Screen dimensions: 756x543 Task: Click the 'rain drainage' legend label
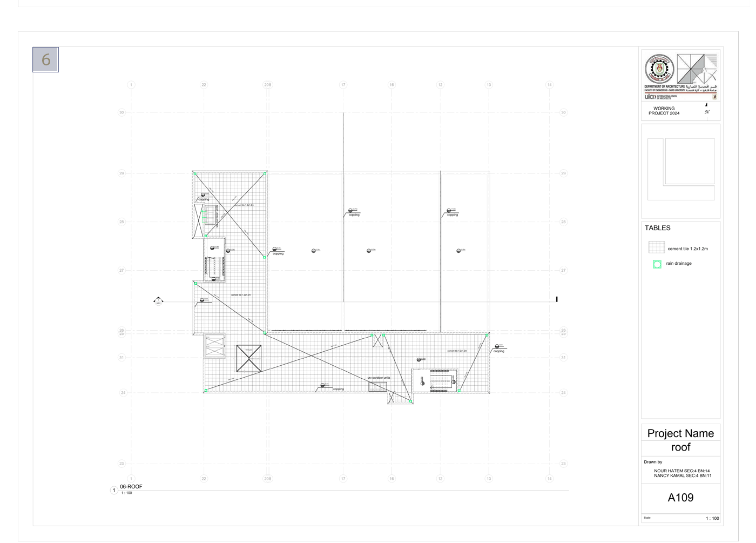[x=679, y=264]
